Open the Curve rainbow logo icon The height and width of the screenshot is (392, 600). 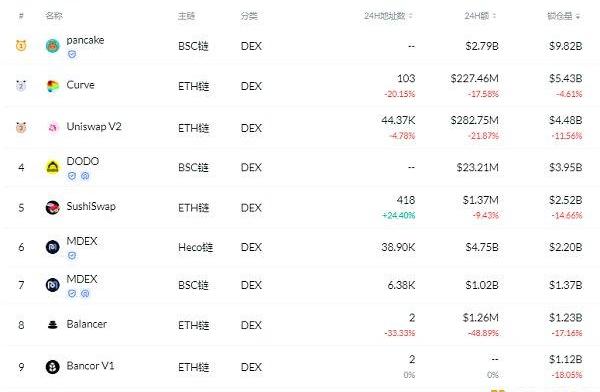(x=53, y=86)
